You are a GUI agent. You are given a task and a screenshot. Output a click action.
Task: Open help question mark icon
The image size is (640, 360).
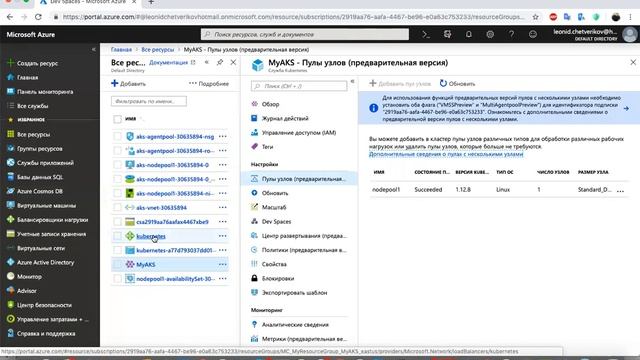[x=511, y=35]
